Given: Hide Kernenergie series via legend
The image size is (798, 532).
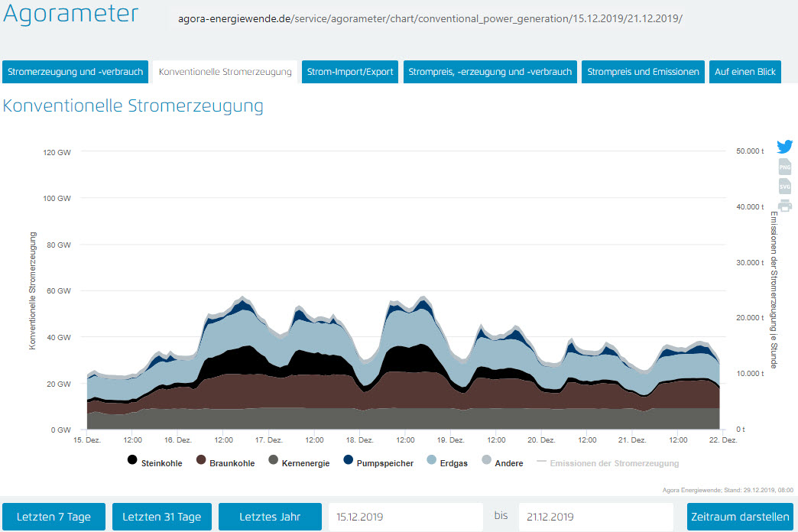Looking at the screenshot, I should [x=297, y=463].
